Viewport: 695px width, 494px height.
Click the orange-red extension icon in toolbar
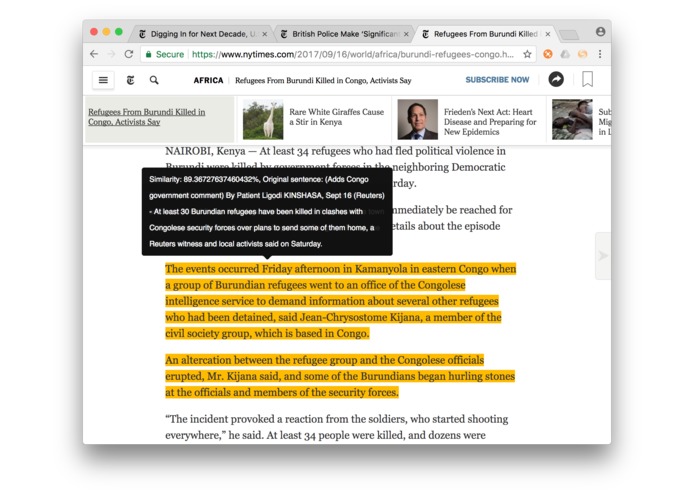coord(548,54)
